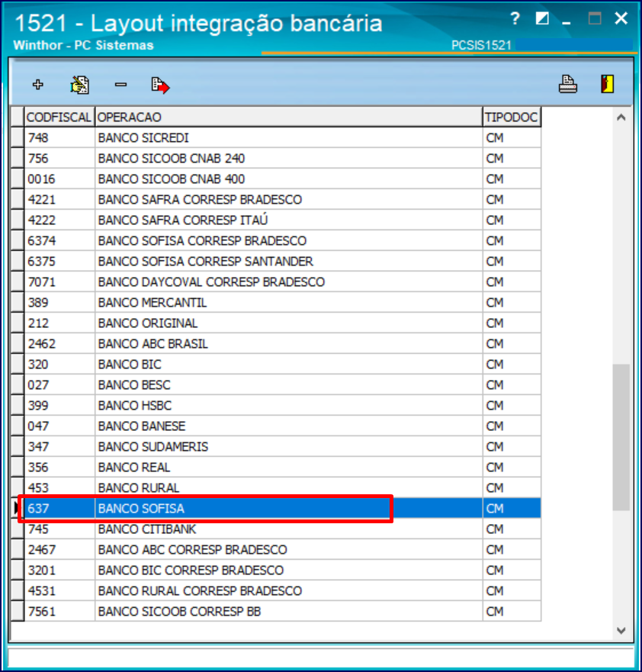This screenshot has width=642, height=672.
Task: Sort by the OPERACAO column header
Action: [289, 117]
